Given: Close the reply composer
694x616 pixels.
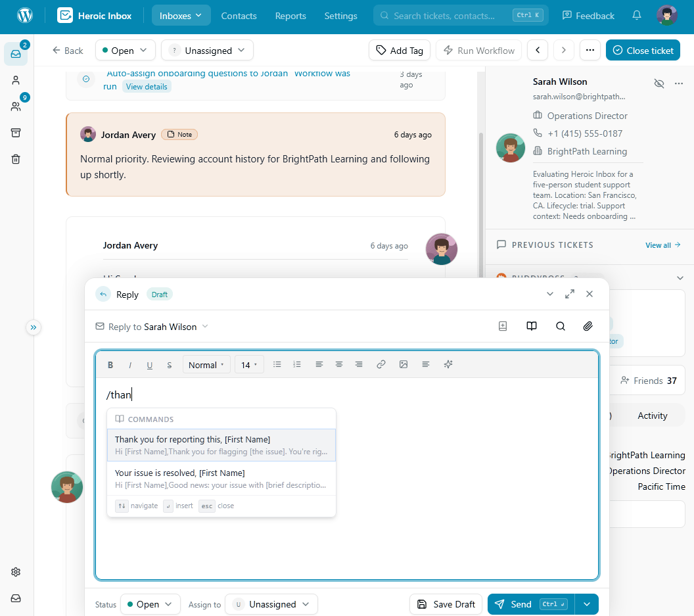Looking at the screenshot, I should [589, 294].
